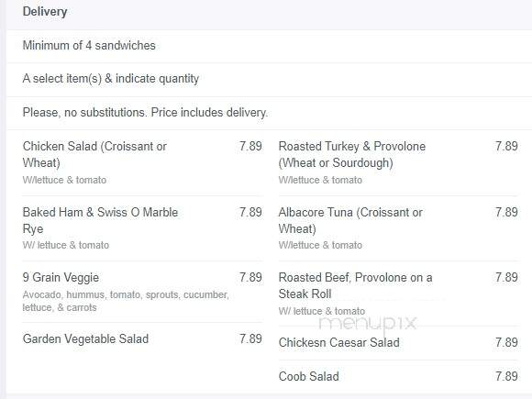This screenshot has height=399, width=532.
Task: Select the Delivery section header
Action: pyautogui.click(x=45, y=12)
